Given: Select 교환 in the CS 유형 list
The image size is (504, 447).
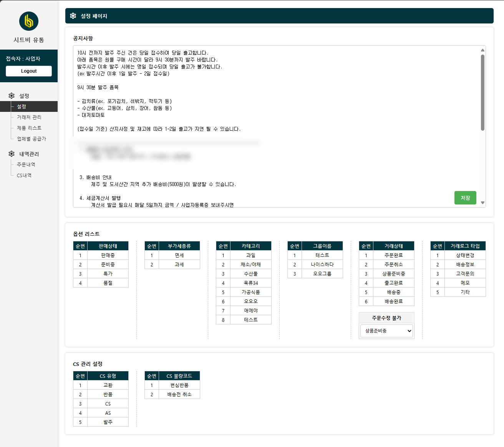Looking at the screenshot, I should 108,385.
